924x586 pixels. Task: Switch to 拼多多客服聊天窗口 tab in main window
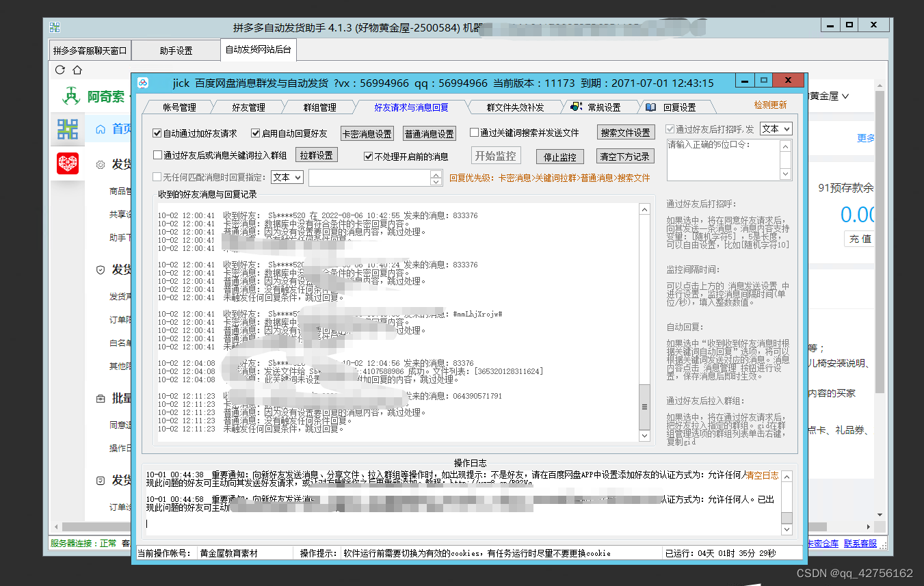point(90,51)
